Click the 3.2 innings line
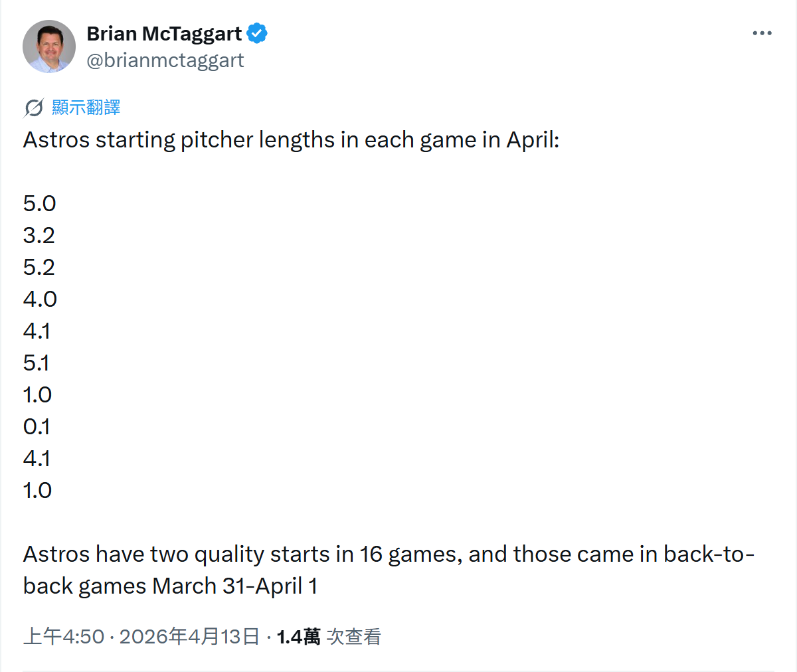The height and width of the screenshot is (672, 797). (x=39, y=236)
